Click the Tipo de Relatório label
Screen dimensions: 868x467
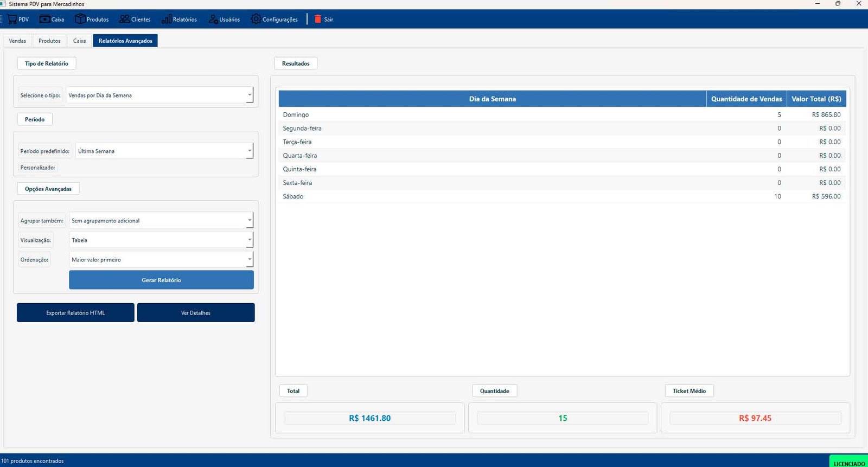point(47,63)
